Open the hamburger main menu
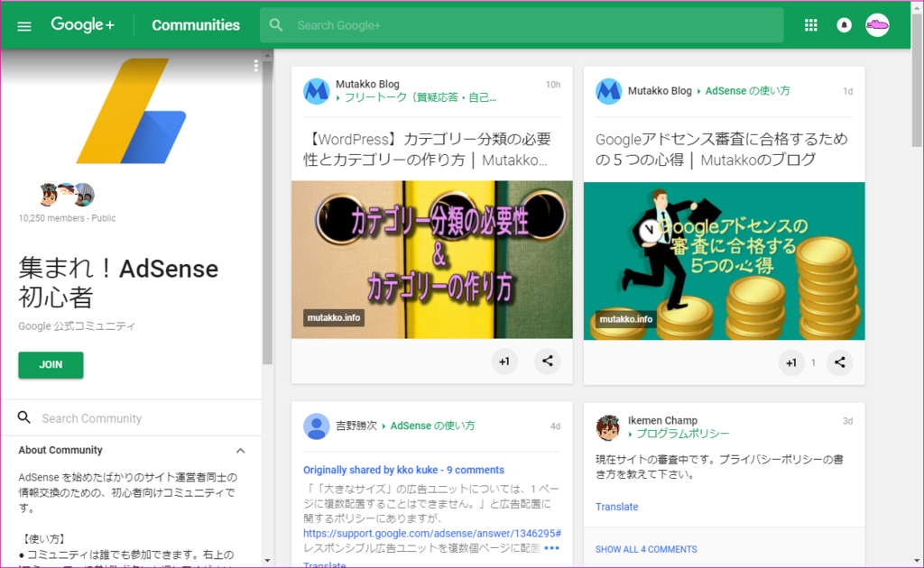This screenshot has width=924, height=568. pos(24,26)
